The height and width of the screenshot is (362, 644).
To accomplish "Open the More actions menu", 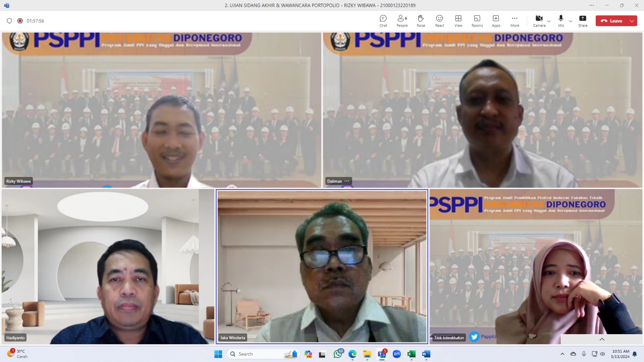I will [514, 21].
